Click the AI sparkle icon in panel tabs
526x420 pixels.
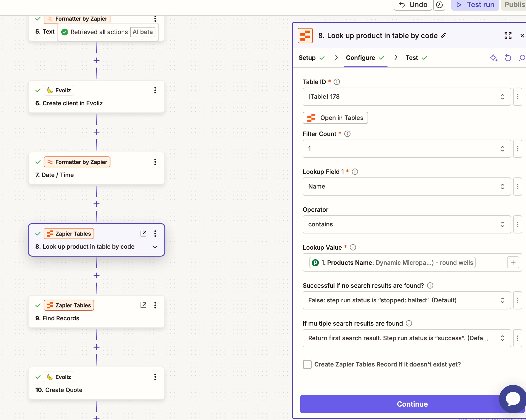493,58
